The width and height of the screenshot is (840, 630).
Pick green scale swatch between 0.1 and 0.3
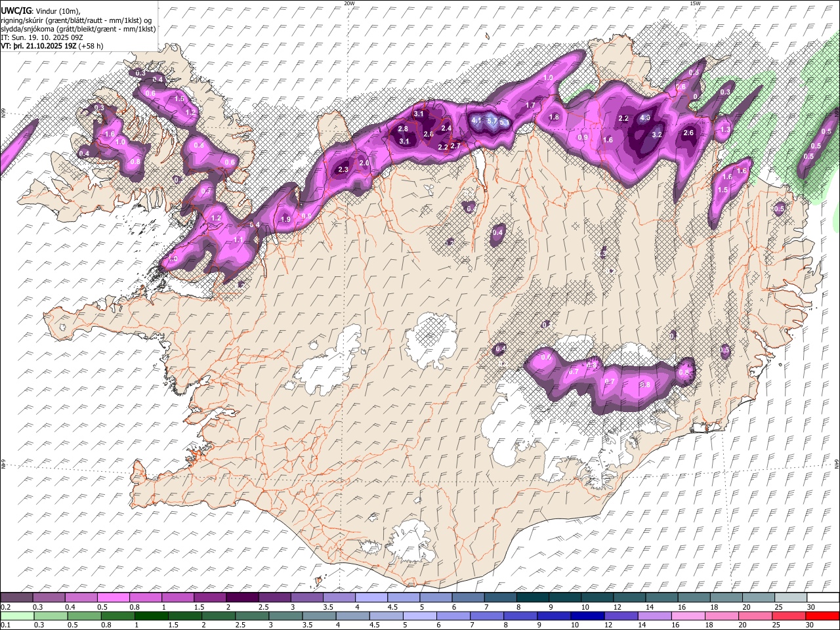click(18, 616)
